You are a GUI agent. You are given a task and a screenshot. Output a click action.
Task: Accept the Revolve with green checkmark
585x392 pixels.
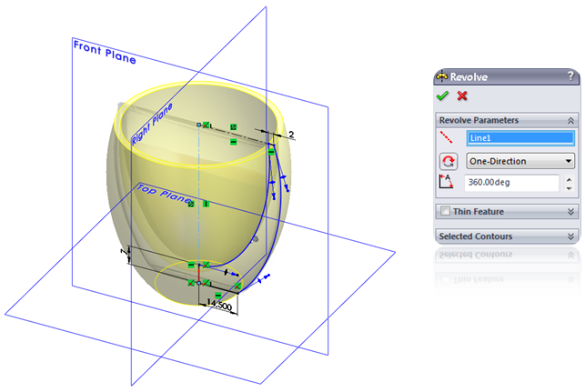click(x=442, y=95)
